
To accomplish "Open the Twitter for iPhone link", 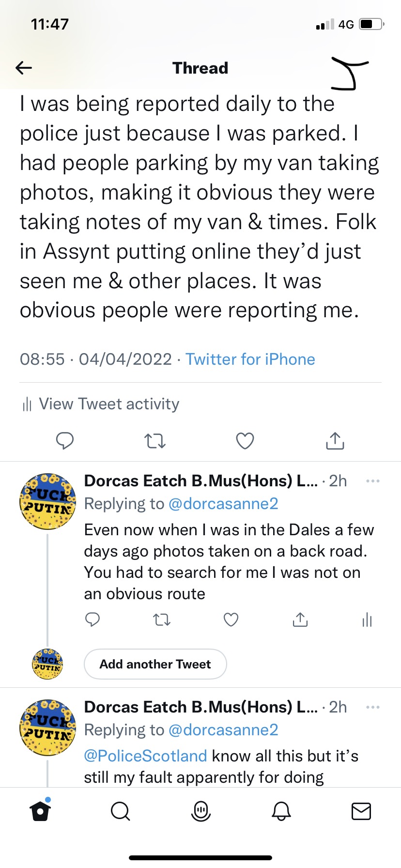I will (x=250, y=359).
